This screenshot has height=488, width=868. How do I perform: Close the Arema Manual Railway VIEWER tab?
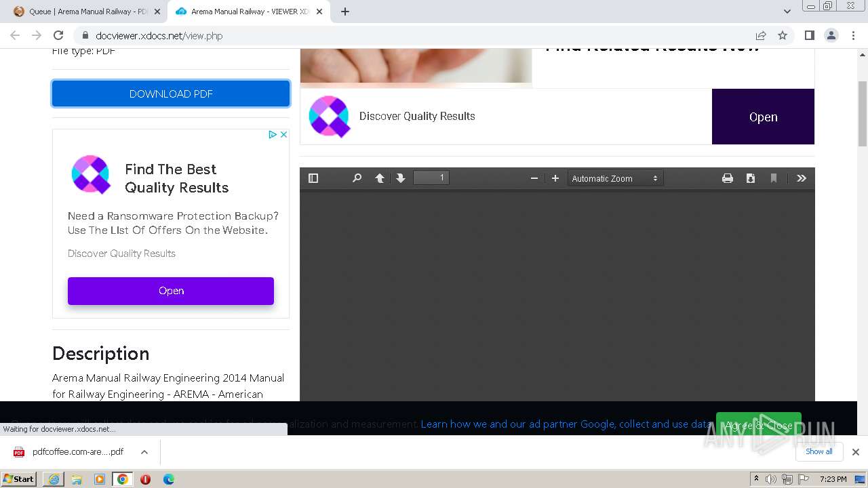(x=319, y=12)
